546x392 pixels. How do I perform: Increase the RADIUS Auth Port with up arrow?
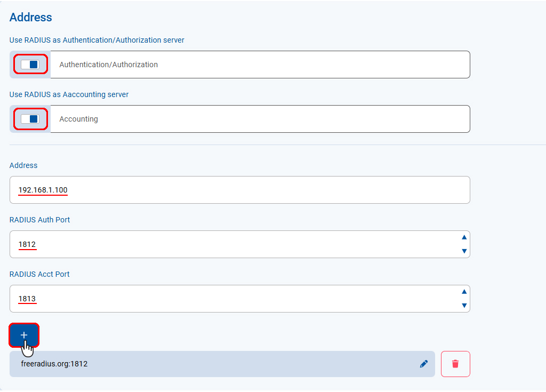(464, 237)
